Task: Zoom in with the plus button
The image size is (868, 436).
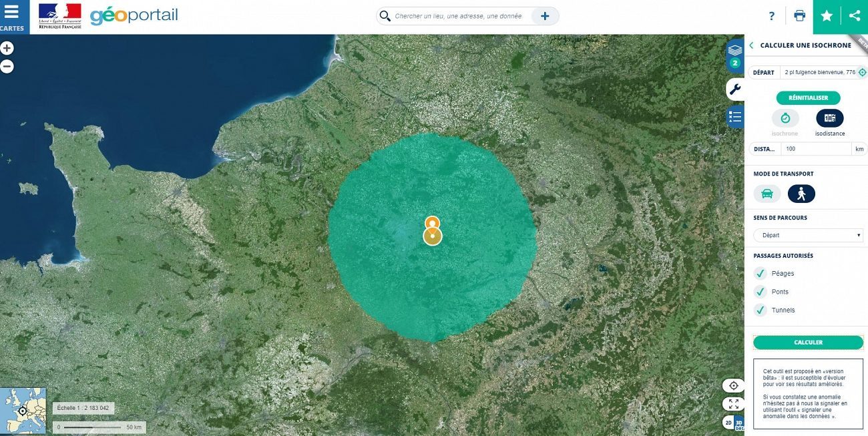Action: pyautogui.click(x=7, y=48)
